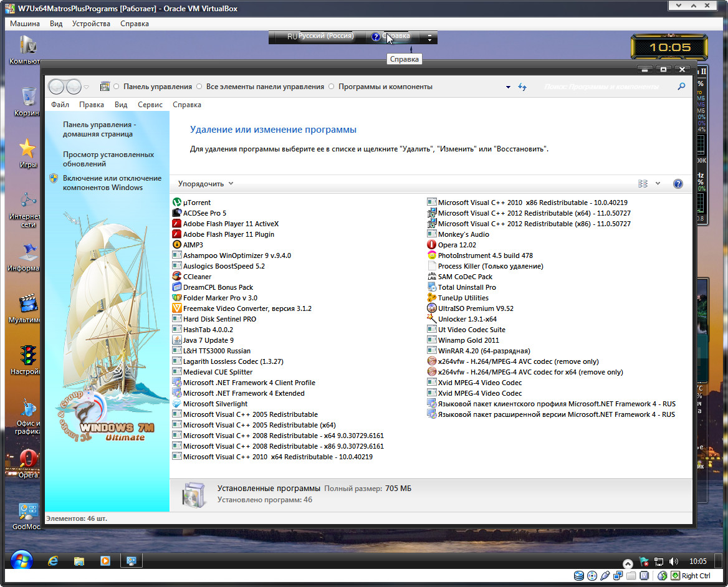Open the Opera desktop shortcut
The height and width of the screenshot is (587, 728).
[28, 463]
